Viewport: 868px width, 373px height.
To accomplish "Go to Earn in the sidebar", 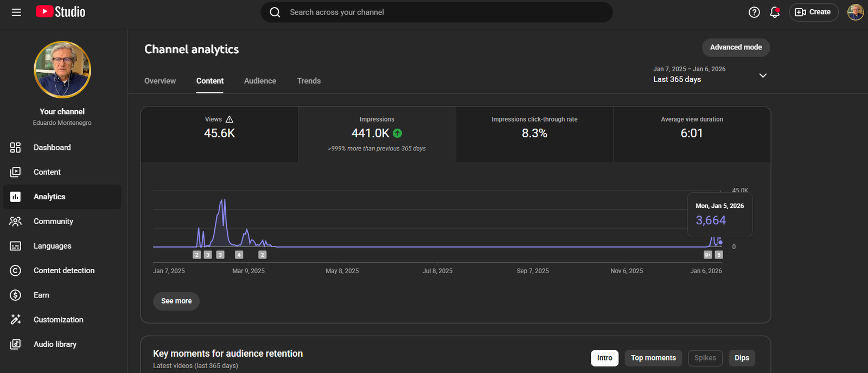I will 41,295.
